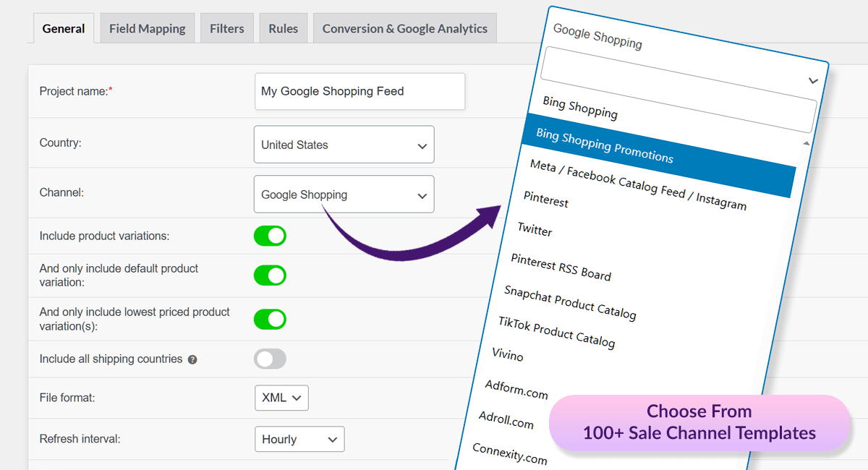This screenshot has height=470, width=868.
Task: Click the File format label
Action: point(67,397)
